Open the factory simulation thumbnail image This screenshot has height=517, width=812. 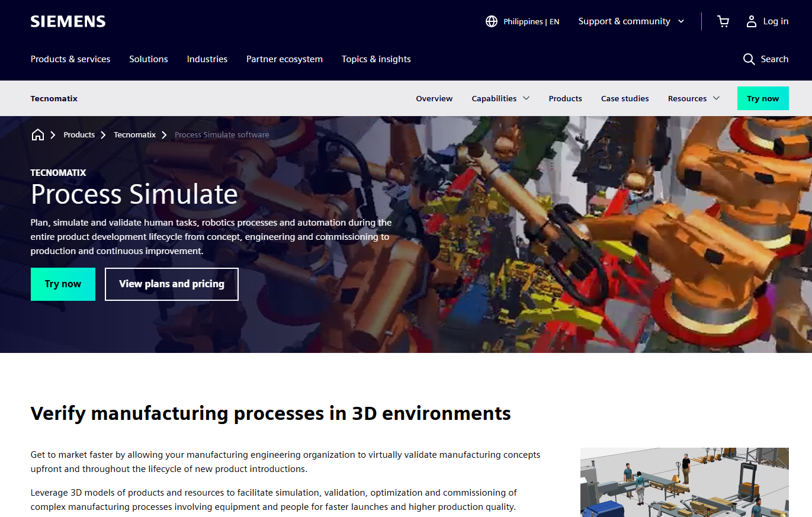pyautogui.click(x=685, y=482)
